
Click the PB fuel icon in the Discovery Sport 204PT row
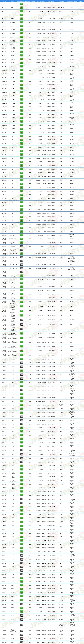click(22, 243)
